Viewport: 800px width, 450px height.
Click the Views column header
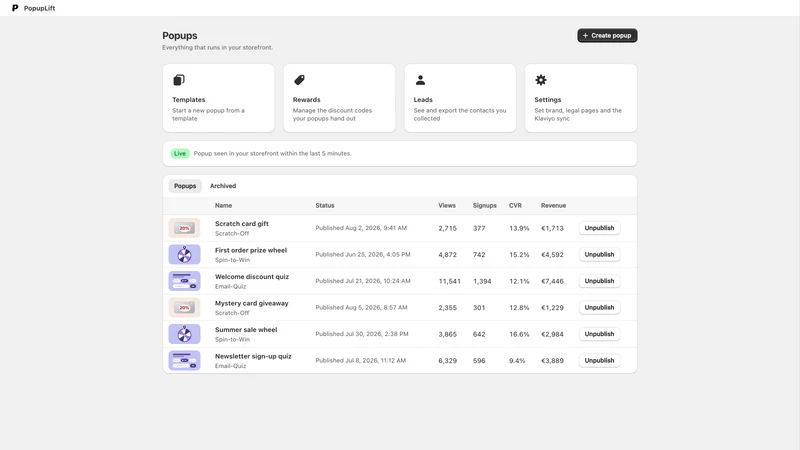tap(447, 206)
